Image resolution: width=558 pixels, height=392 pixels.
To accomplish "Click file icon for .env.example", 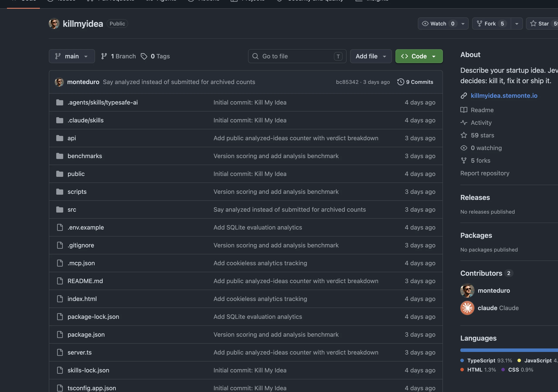I will click(60, 227).
